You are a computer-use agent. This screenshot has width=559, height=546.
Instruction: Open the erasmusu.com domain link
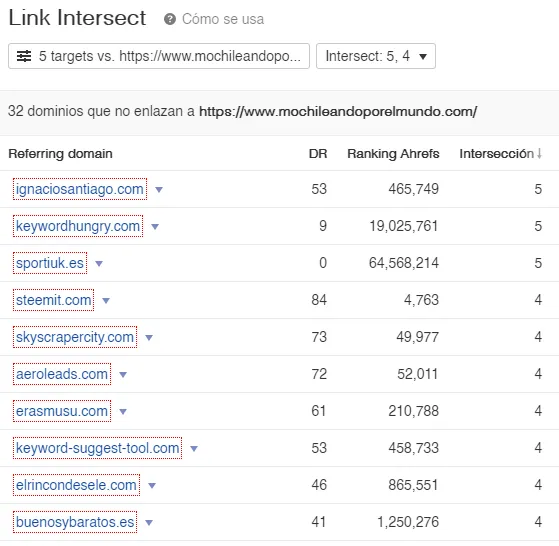click(62, 411)
